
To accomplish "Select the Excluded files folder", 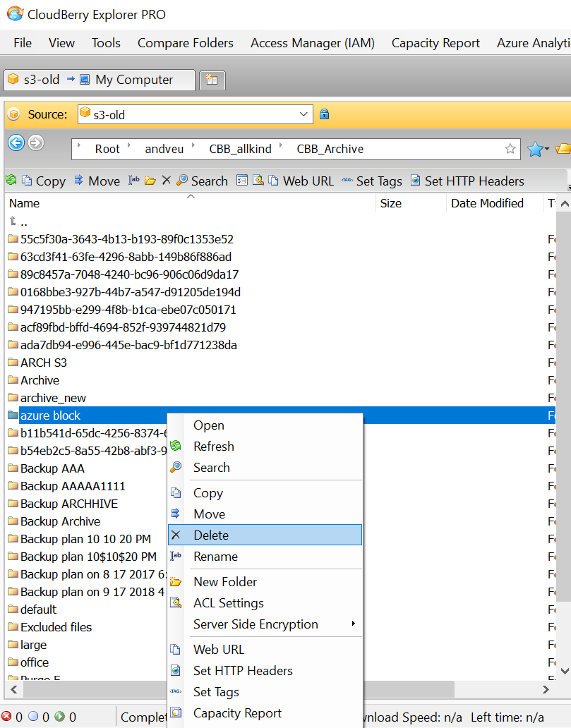I will coord(86,627).
